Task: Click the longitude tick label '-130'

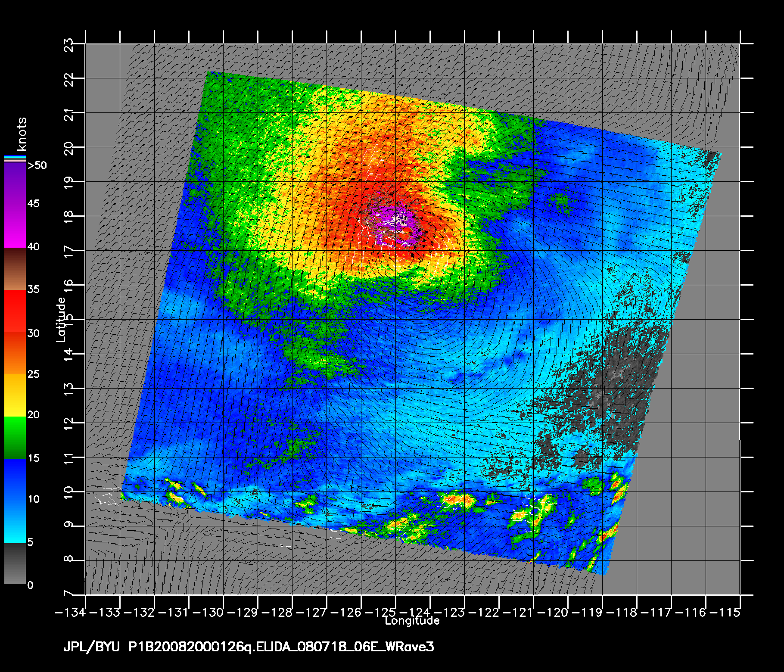Action: coord(208,612)
